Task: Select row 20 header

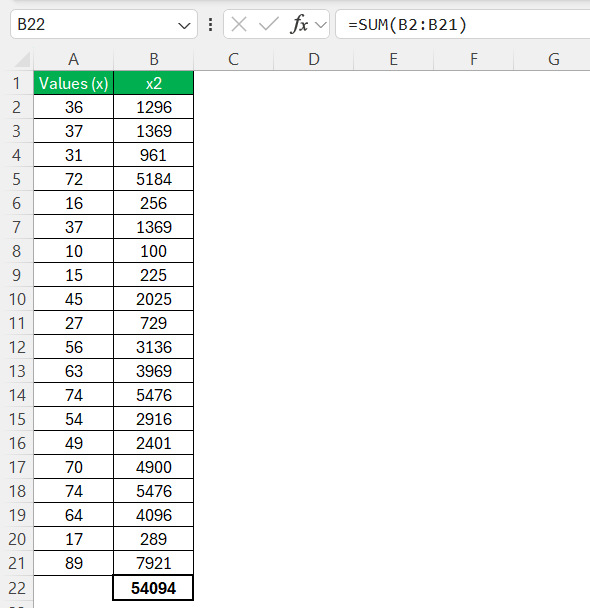Action: (17, 539)
